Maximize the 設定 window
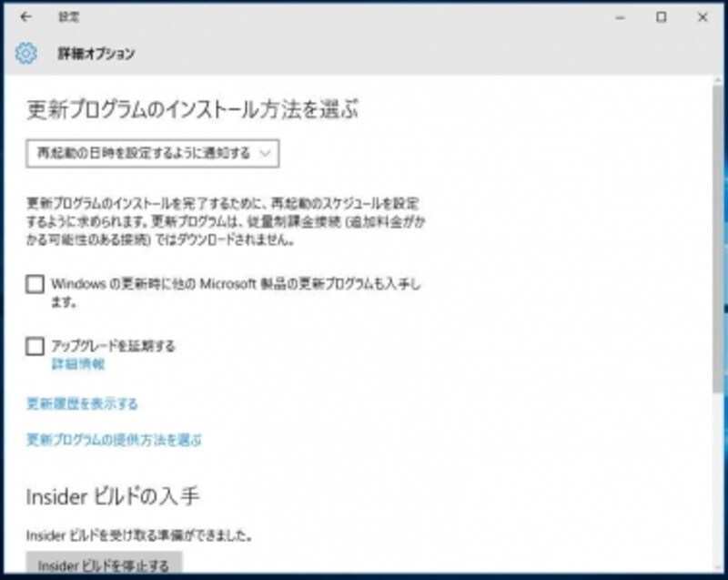Screen dimensions: 728x580 [x=662, y=17]
